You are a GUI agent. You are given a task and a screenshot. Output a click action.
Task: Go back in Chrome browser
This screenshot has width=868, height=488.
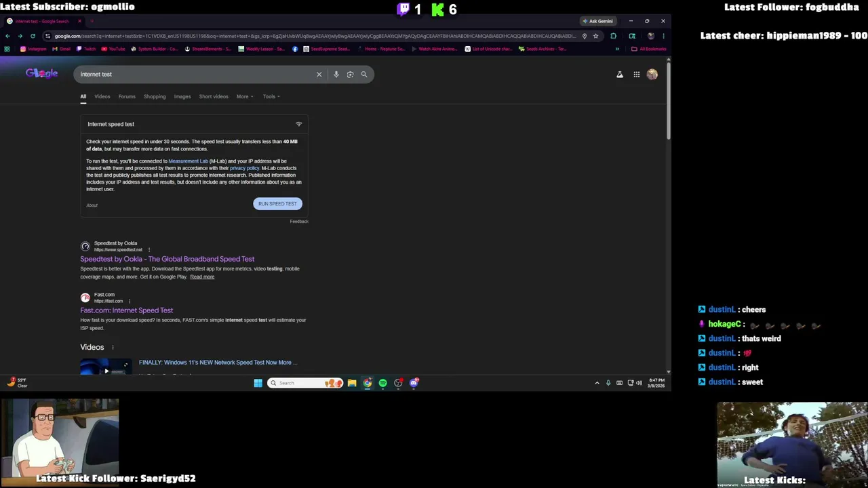[x=7, y=36]
